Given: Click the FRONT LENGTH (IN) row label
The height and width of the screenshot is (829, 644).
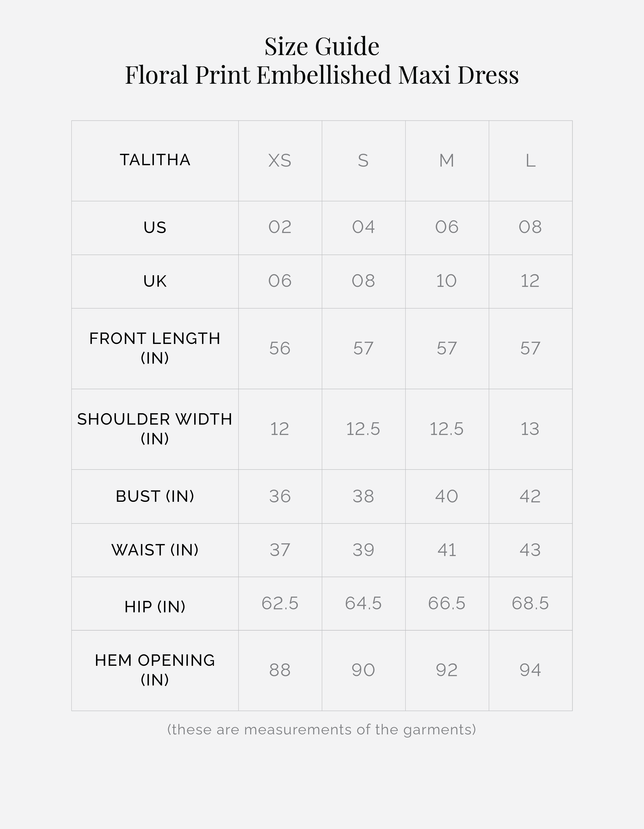Looking at the screenshot, I should 155,348.
